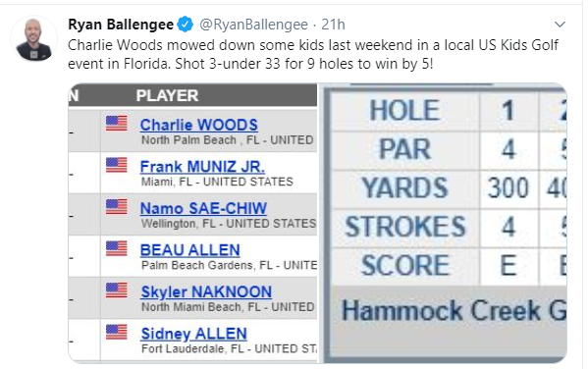
Task: Click US flag beside Sidney Allen
Action: point(116,332)
